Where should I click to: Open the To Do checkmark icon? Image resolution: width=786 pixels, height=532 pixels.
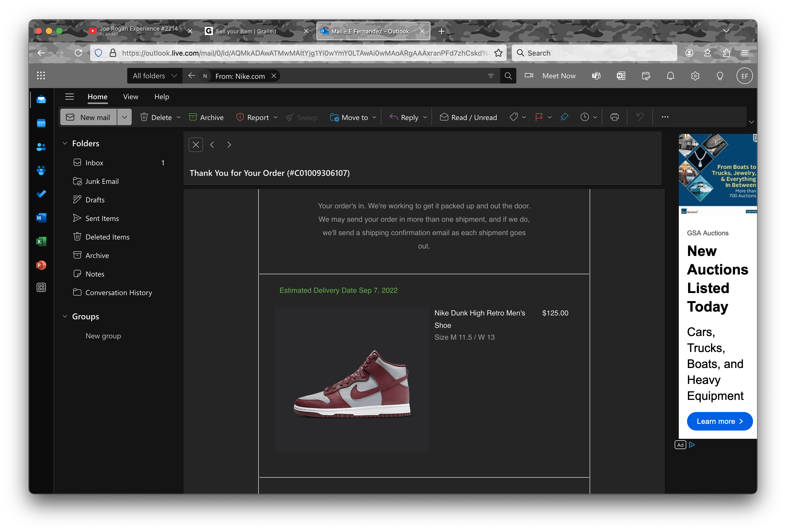(x=41, y=194)
